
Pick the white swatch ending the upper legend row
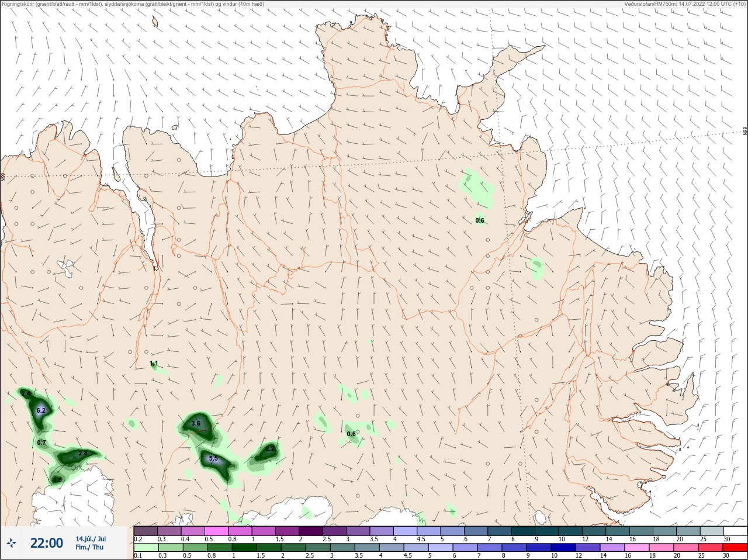pos(735,531)
